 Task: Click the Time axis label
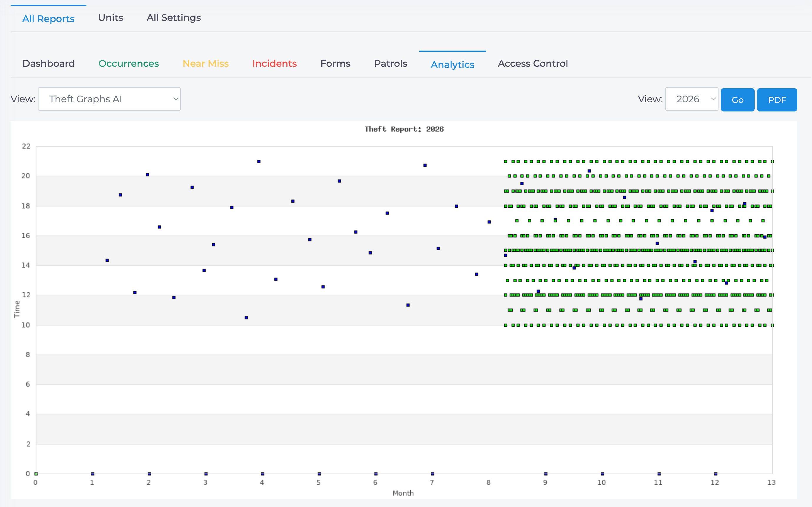point(17,309)
